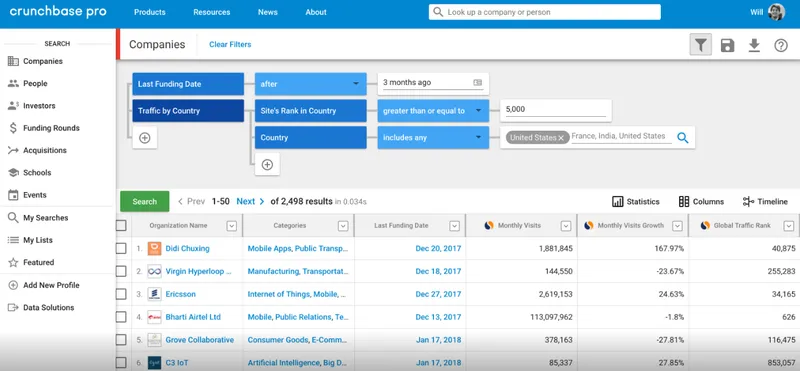Check the Ericsson row checkbox
This screenshot has width=800, height=371.
121,294
